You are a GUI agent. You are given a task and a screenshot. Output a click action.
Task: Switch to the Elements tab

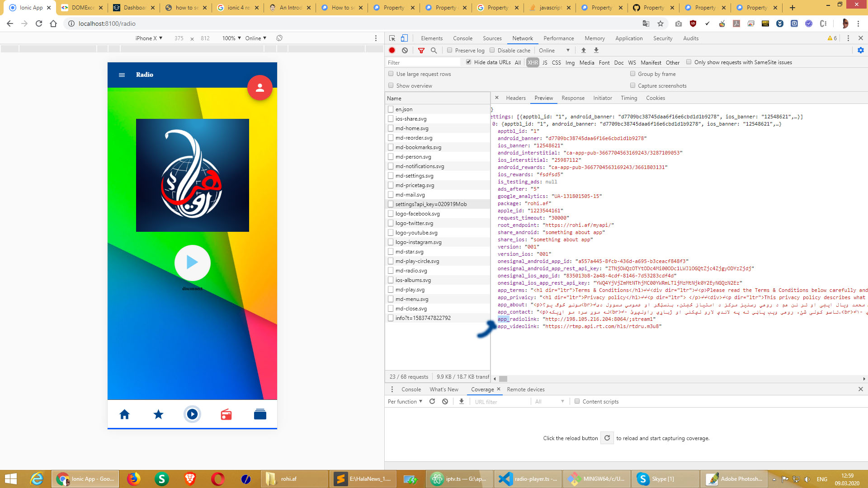click(x=432, y=38)
